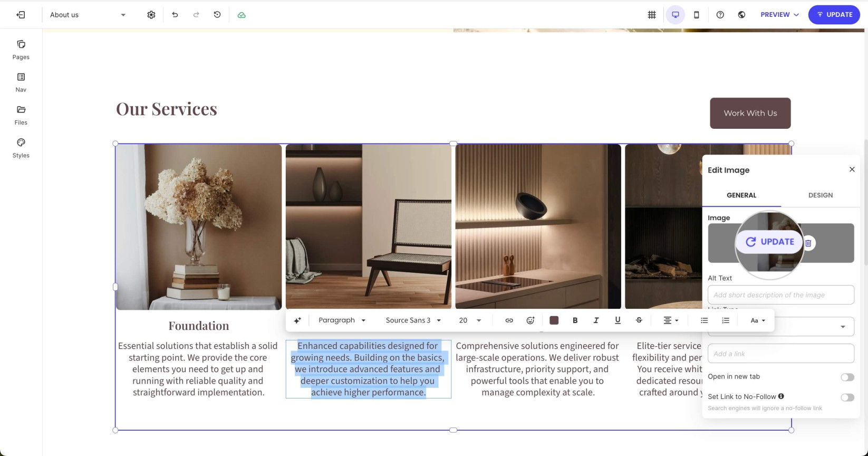Undo the last change
The width and height of the screenshot is (868, 456).
point(175,15)
